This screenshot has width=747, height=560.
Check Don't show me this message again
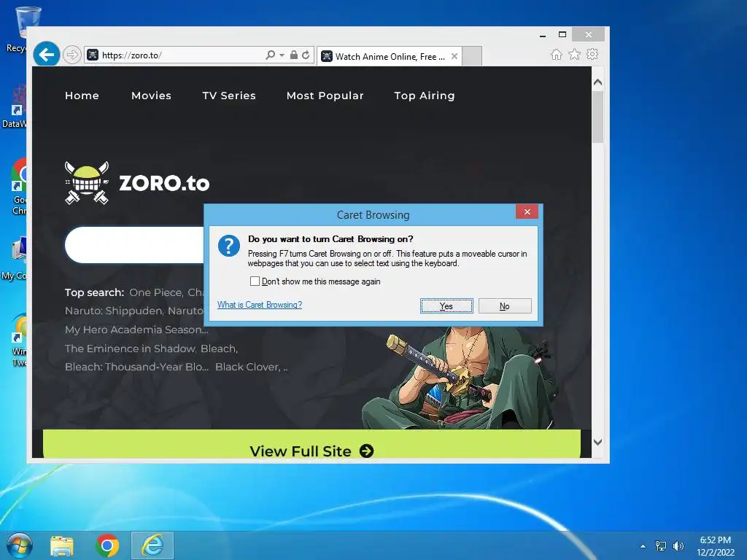(x=255, y=281)
